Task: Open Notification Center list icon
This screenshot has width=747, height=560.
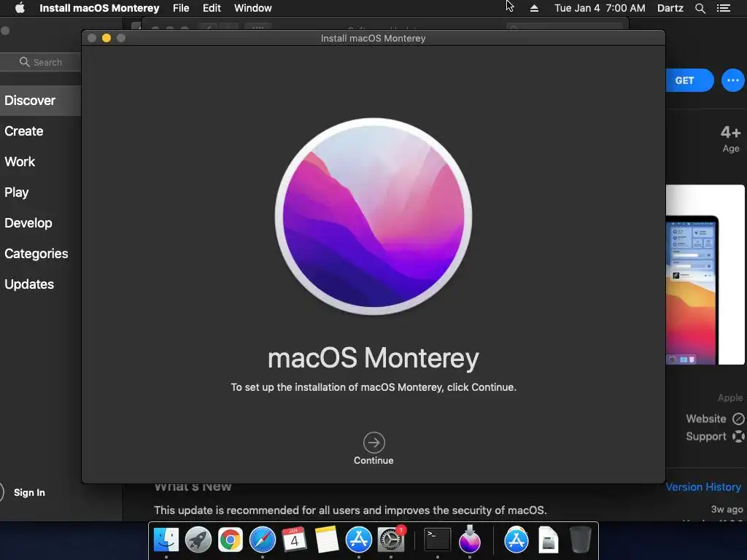Action: click(x=724, y=8)
